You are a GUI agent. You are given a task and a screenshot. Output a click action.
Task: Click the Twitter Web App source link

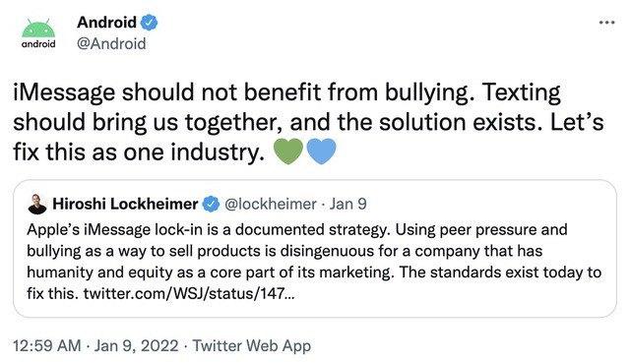[252, 345]
